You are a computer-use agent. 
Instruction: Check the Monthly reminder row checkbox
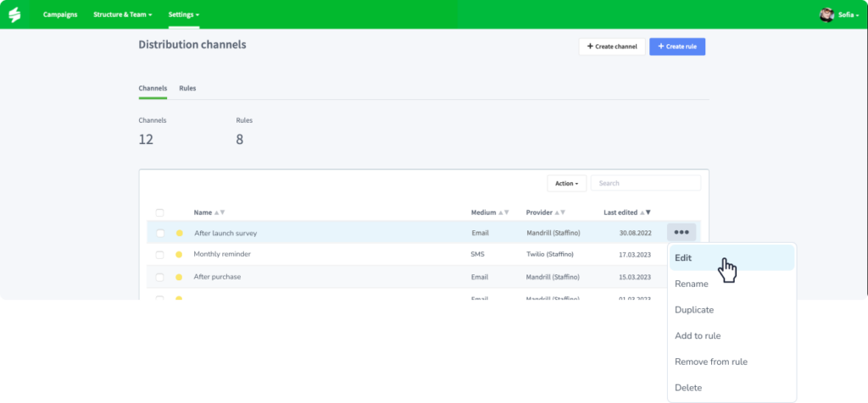159,255
